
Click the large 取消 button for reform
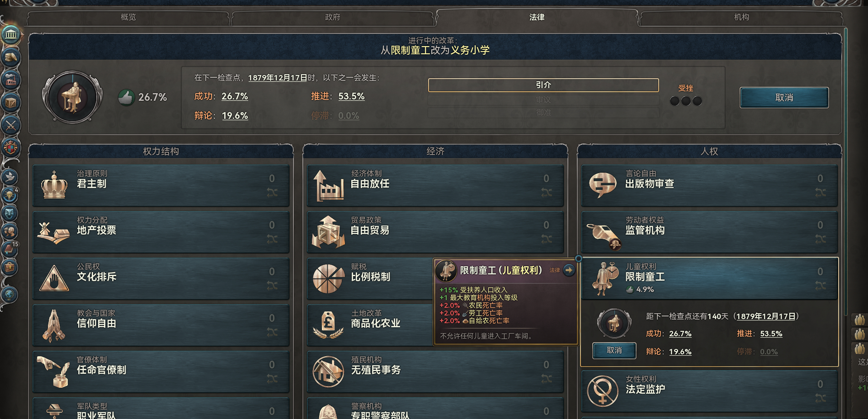[x=784, y=98]
